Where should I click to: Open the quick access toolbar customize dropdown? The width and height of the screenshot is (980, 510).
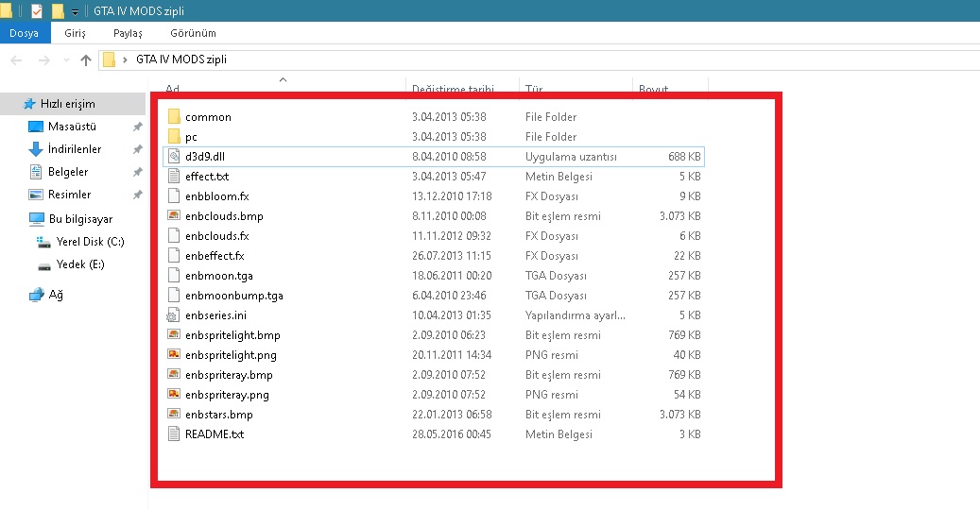pos(75,11)
